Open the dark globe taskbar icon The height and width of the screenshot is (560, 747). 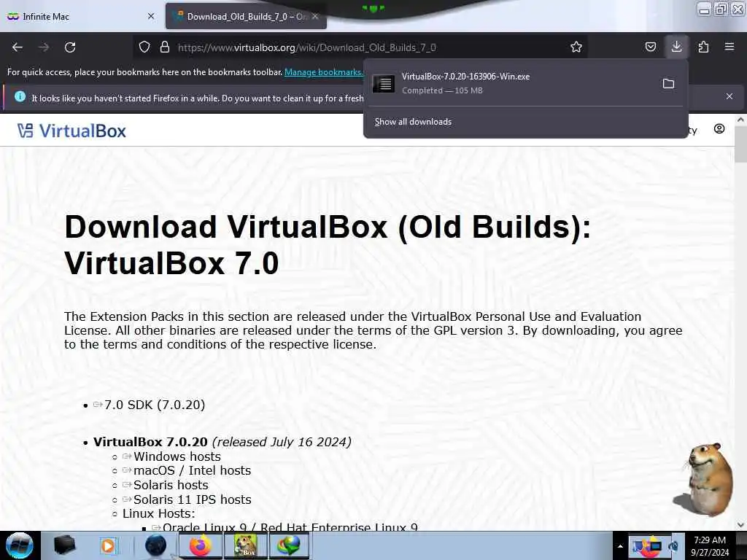coord(155,545)
